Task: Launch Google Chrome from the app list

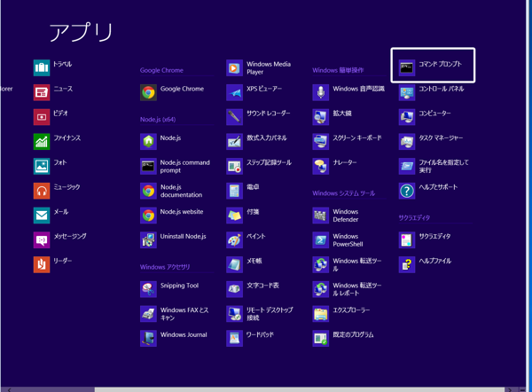Action: pyautogui.click(x=148, y=92)
